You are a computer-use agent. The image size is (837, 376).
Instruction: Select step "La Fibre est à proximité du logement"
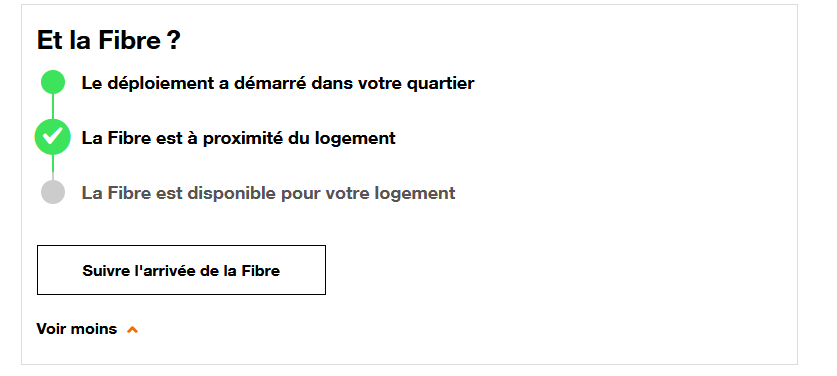238,138
